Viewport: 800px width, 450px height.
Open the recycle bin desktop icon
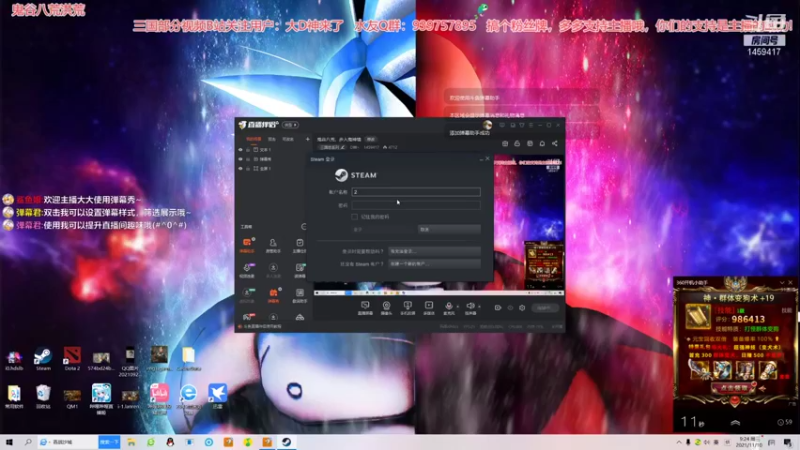tap(43, 397)
